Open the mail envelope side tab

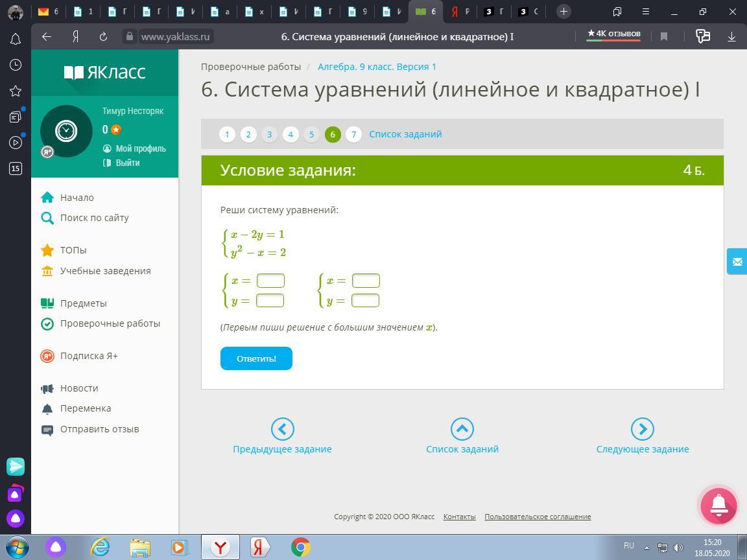point(737,261)
